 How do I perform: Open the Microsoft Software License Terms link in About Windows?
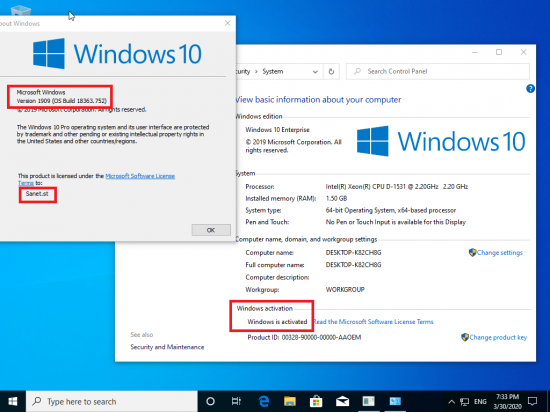pyautogui.click(x=140, y=176)
